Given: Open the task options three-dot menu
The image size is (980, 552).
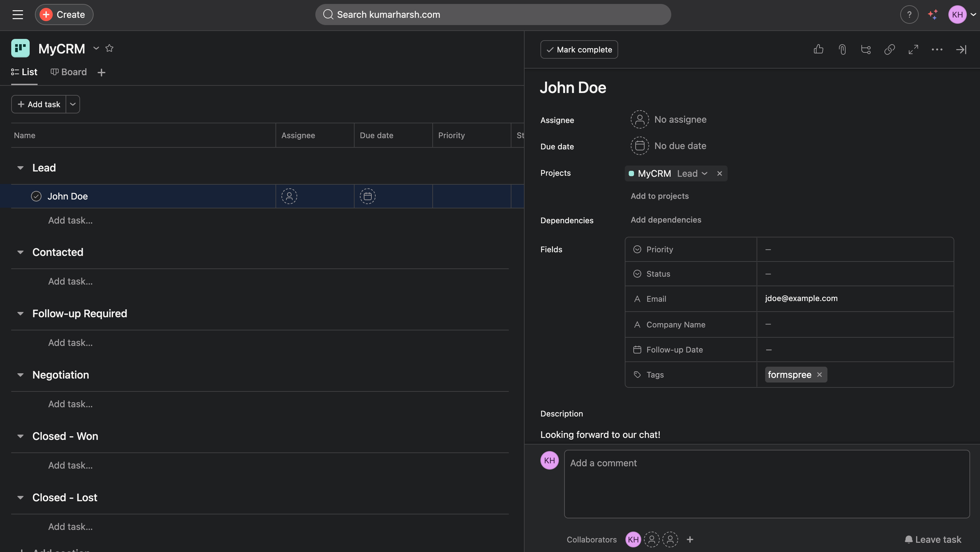Looking at the screenshot, I should pos(937,49).
